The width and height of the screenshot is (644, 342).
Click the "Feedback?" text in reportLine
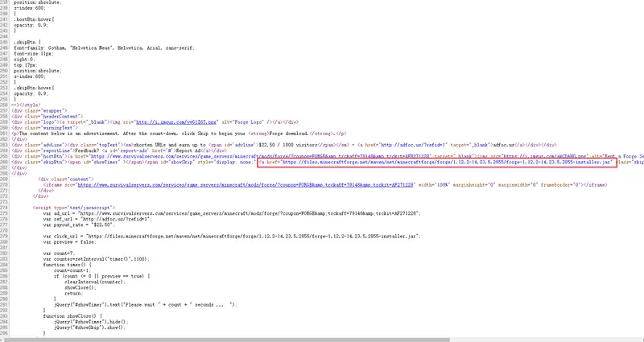[x=88, y=150]
